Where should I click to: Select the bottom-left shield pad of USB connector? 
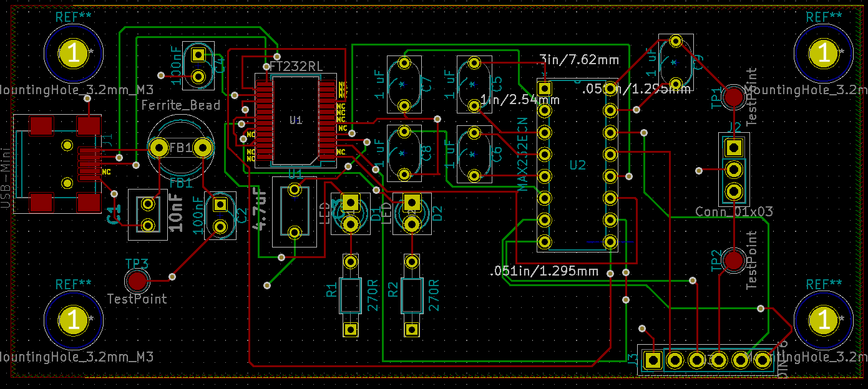point(42,203)
